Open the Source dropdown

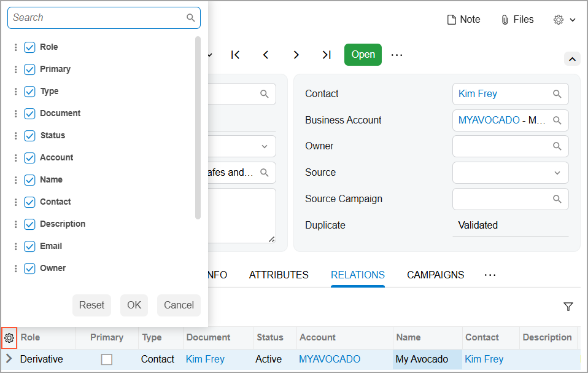coord(557,173)
